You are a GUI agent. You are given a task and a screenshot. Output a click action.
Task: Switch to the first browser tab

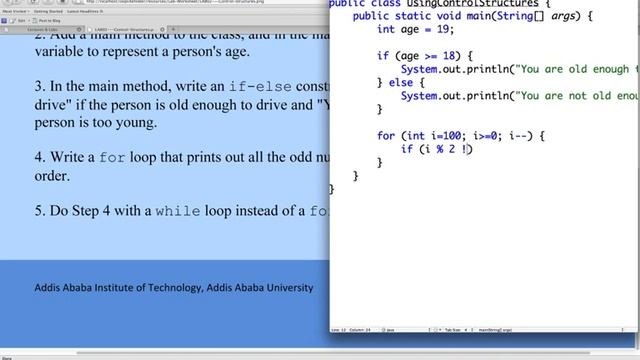click(42, 29)
